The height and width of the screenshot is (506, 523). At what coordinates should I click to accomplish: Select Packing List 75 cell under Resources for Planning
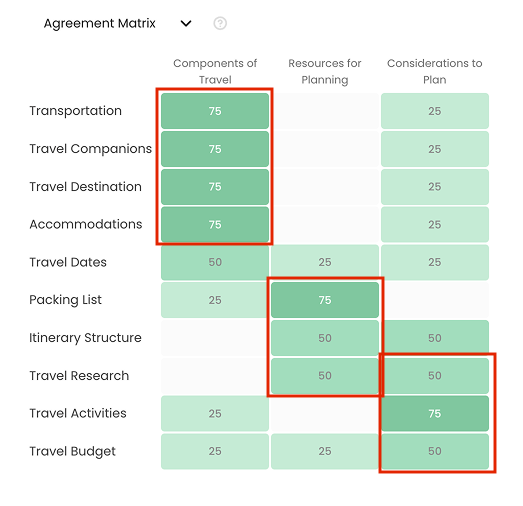point(325,300)
